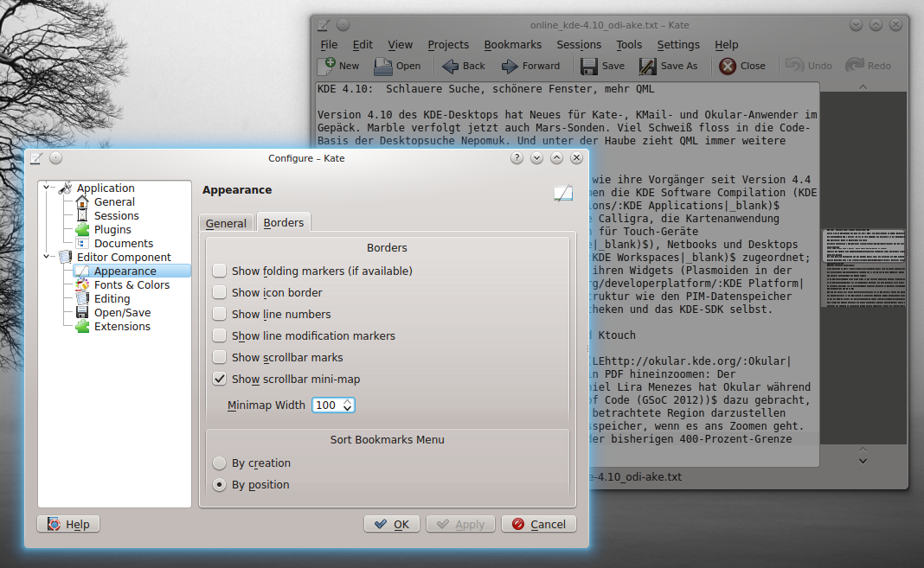Click the Open file toolbar icon
This screenshot has height=568, width=924.
point(383,66)
